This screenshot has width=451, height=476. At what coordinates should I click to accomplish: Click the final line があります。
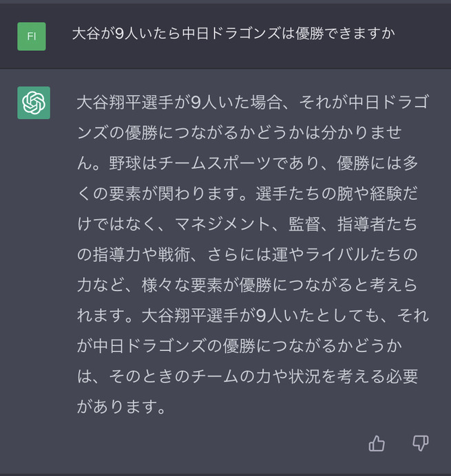pos(122,407)
